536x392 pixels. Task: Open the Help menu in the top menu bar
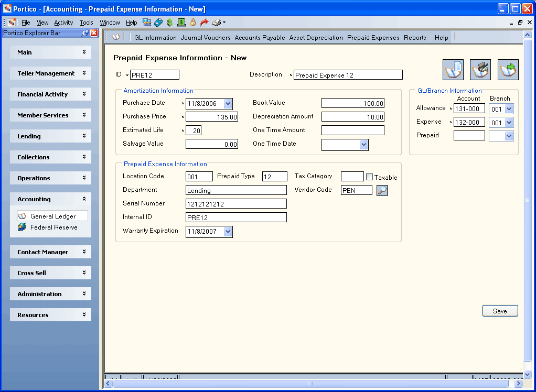131,23
